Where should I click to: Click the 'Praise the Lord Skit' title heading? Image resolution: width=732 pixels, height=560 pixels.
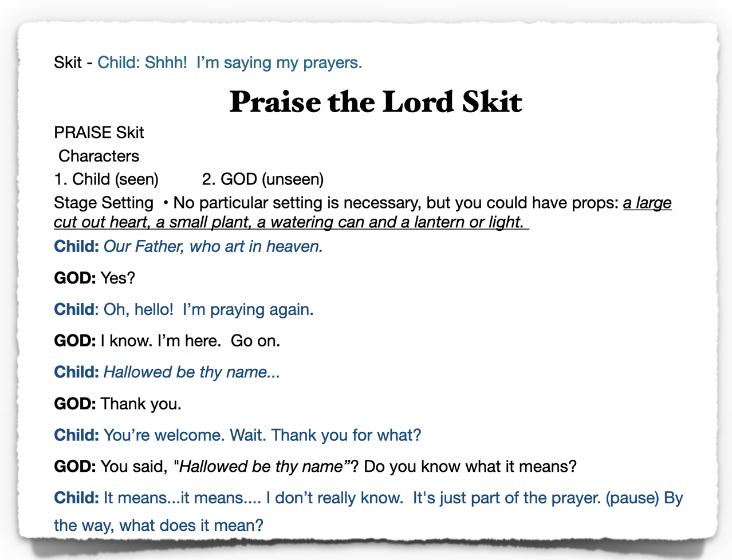coord(376,101)
